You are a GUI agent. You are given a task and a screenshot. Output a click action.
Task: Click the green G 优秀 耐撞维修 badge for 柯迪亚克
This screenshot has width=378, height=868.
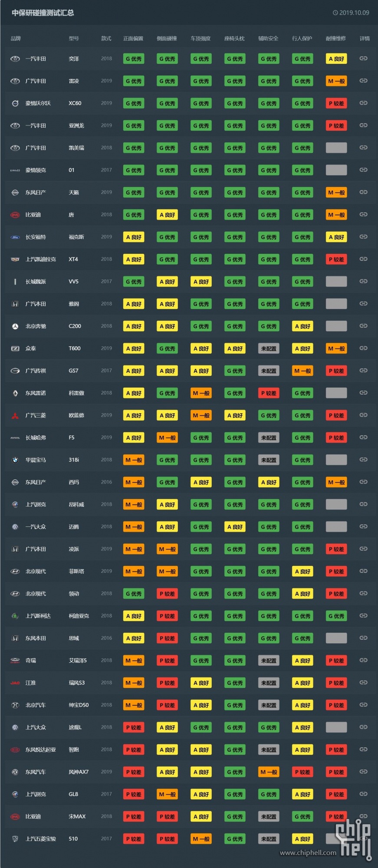point(336,616)
